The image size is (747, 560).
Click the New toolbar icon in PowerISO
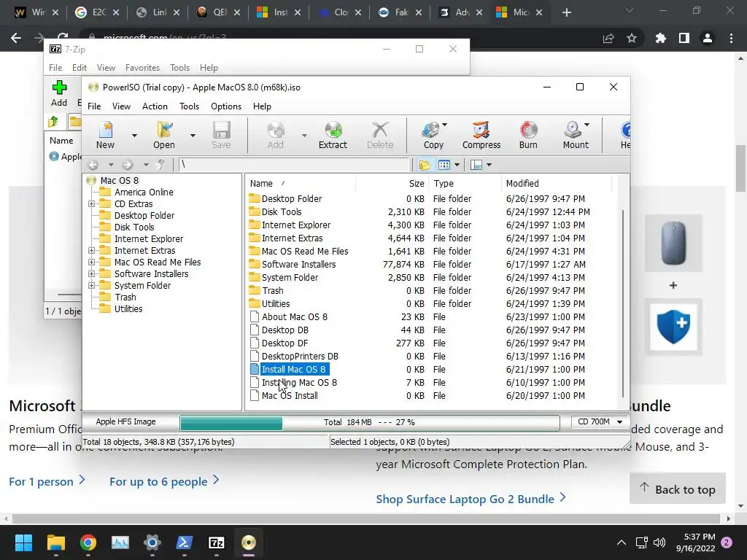(x=105, y=135)
